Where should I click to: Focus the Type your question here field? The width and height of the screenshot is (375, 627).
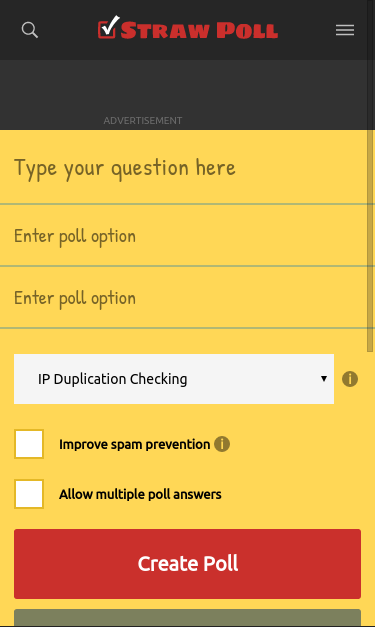click(184, 167)
